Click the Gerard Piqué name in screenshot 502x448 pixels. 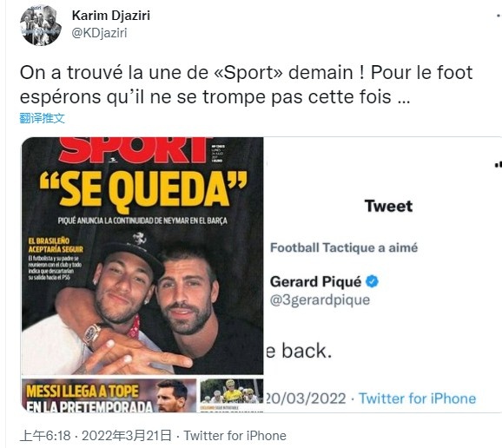[x=315, y=281]
